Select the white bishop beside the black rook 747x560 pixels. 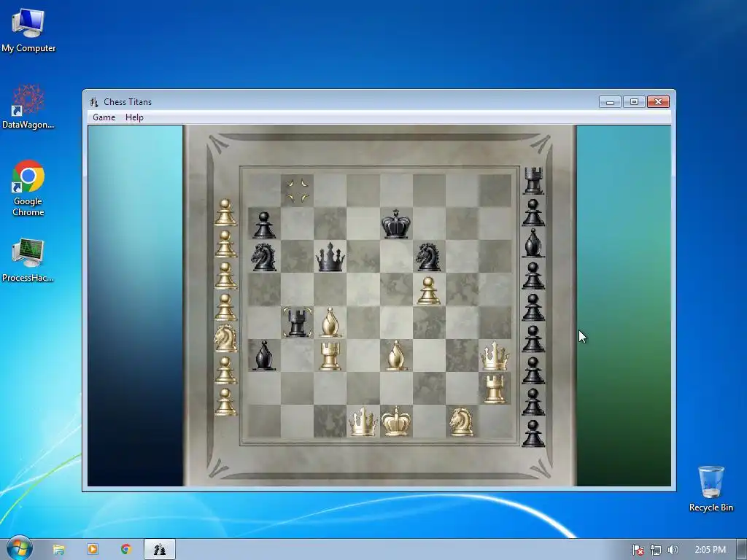coord(330,322)
